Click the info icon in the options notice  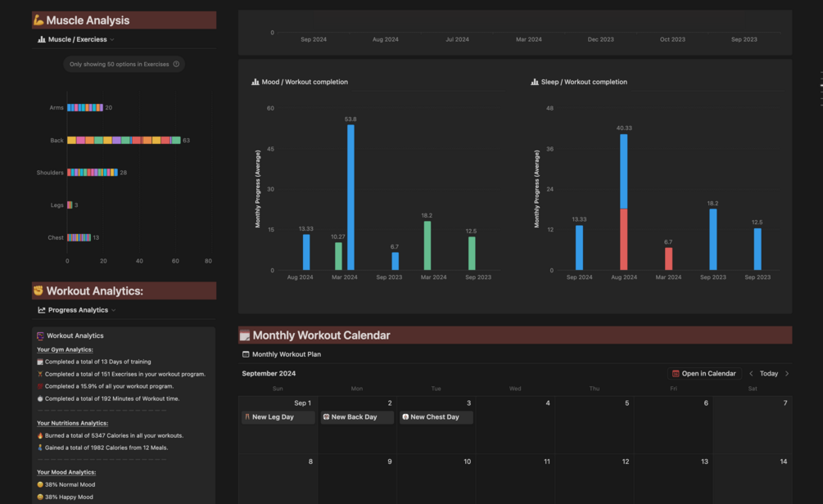pos(176,64)
